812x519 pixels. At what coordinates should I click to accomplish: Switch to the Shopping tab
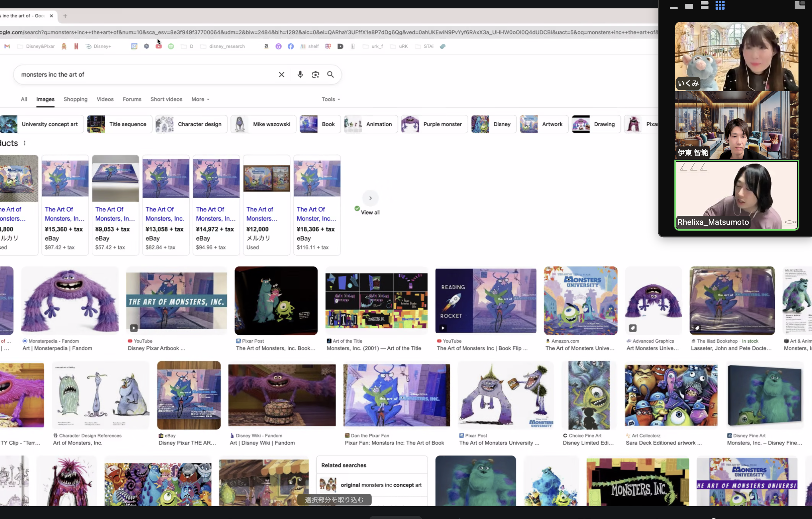click(x=76, y=99)
